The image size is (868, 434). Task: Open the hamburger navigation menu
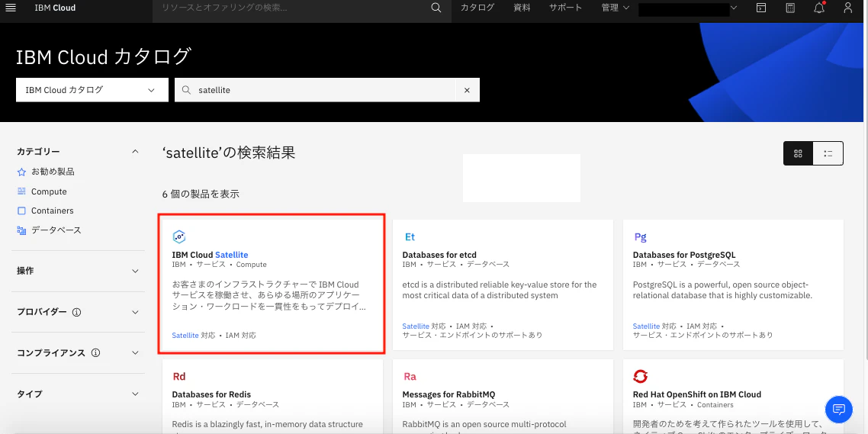click(11, 8)
